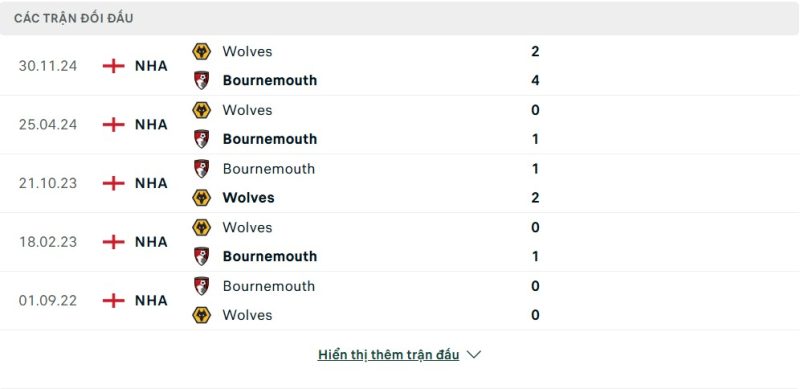800x389 pixels.
Task: Click the CÁC TRẬN ĐỐI ĐẦU header
Action: [73, 18]
